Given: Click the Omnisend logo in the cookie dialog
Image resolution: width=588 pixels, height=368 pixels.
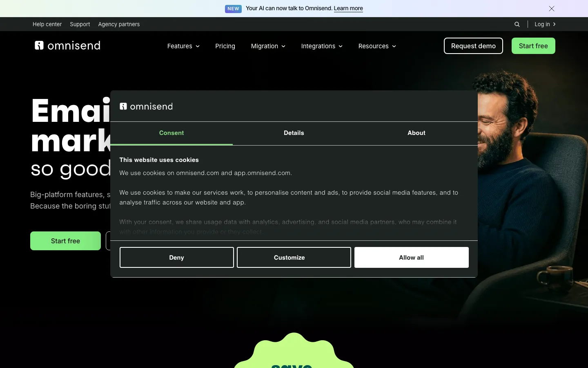Looking at the screenshot, I should 146,106.
